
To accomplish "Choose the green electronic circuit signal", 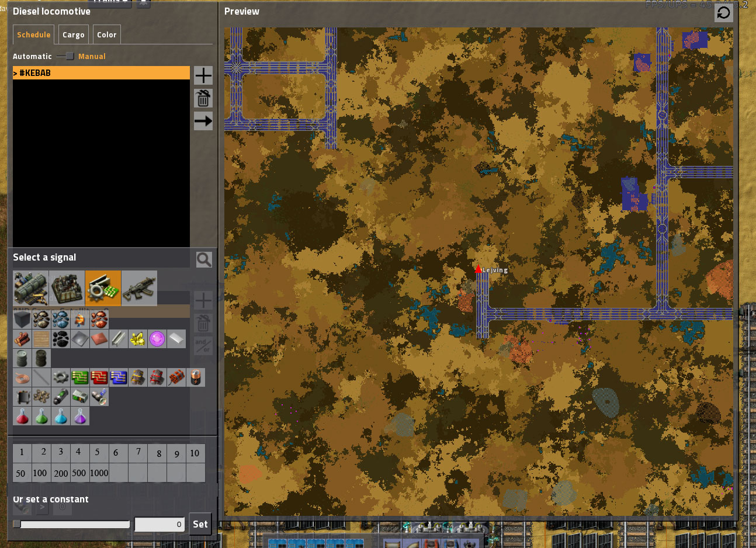I will (80, 377).
